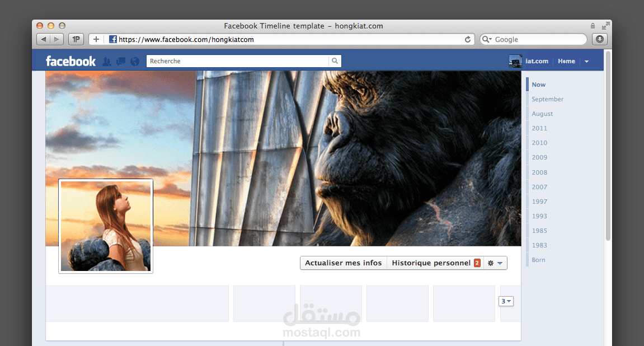Open Facebook notifications globe icon
The width and height of the screenshot is (644, 346).
(x=135, y=61)
